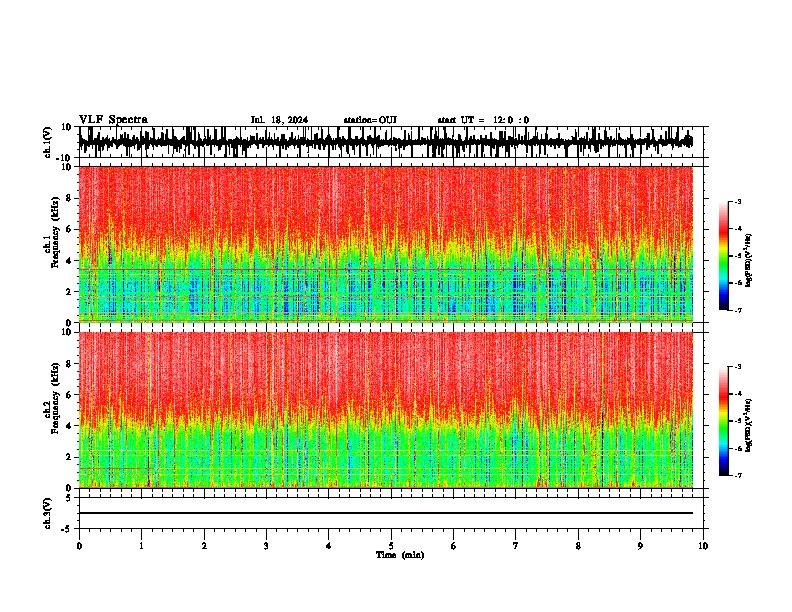This screenshot has height=612, width=792.
Task: Click the "ch.1(V)" waveform axis label
Action: coord(48,142)
